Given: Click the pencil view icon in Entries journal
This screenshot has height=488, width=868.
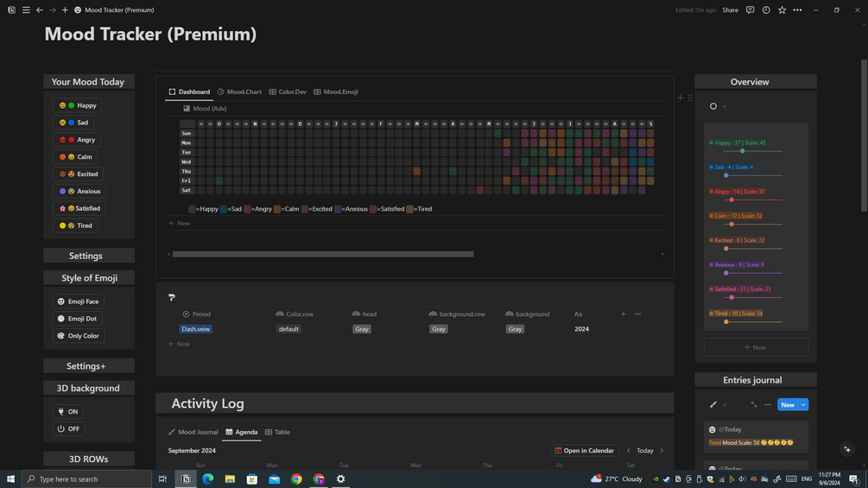Looking at the screenshot, I should click(713, 404).
